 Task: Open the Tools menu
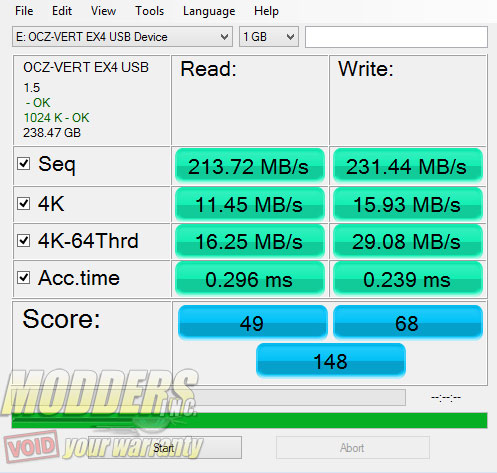click(x=149, y=11)
